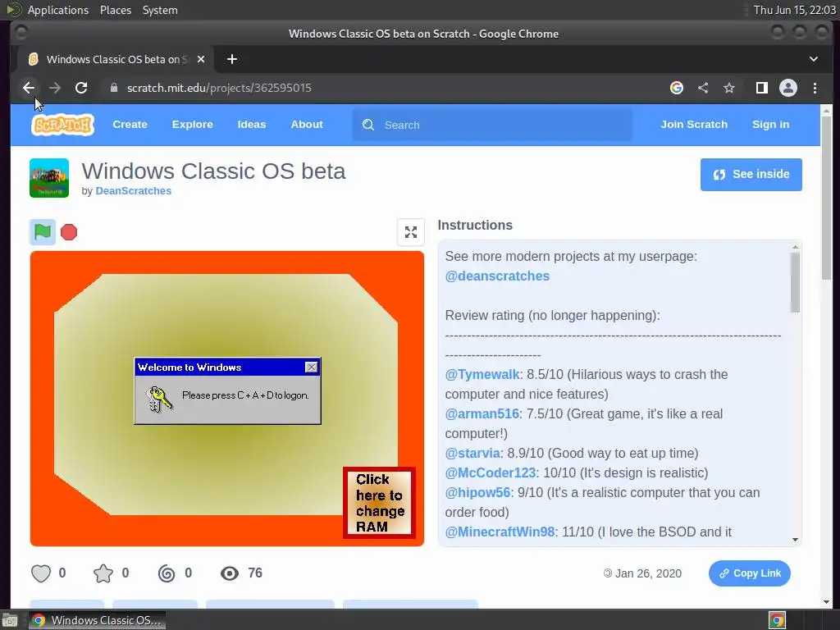Open the System menu

click(160, 10)
